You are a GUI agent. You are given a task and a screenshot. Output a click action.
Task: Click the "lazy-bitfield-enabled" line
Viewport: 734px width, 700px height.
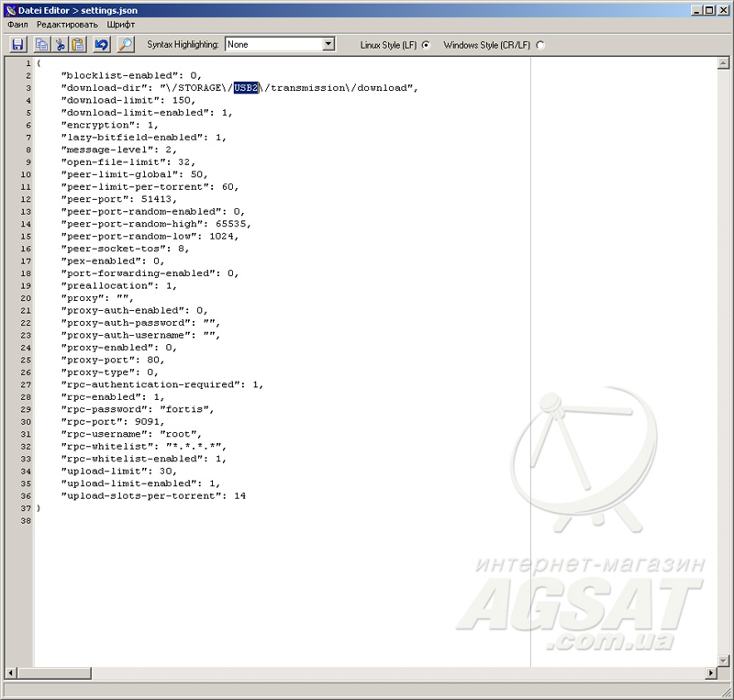[x=144, y=138]
